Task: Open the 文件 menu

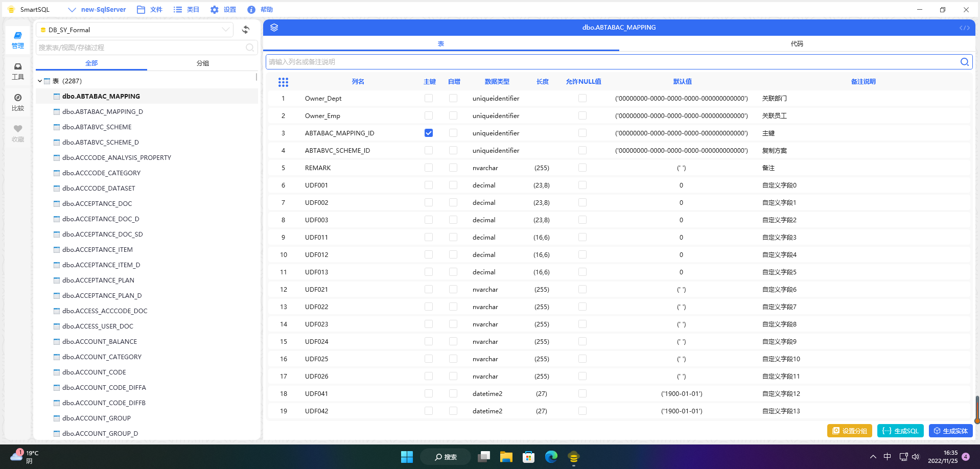Action: (x=150, y=10)
